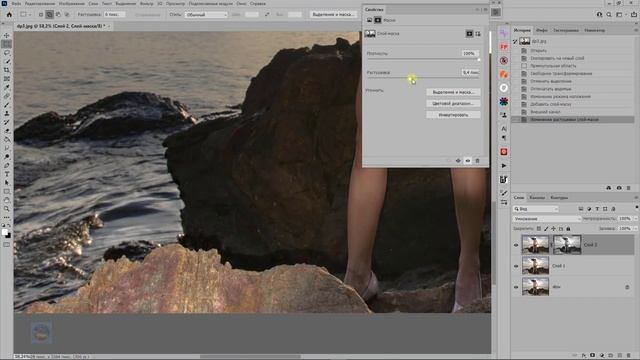Delete mask using Properties trash icon
This screenshot has height=360, width=640.
pos(477,161)
